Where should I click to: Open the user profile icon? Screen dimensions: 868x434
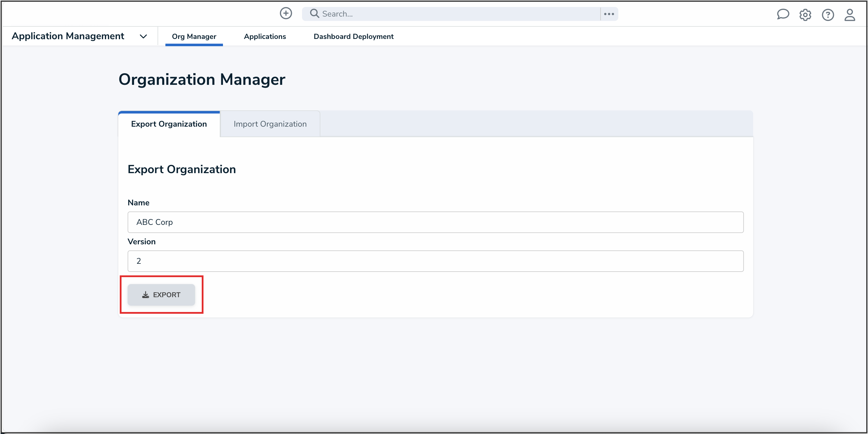[849, 15]
